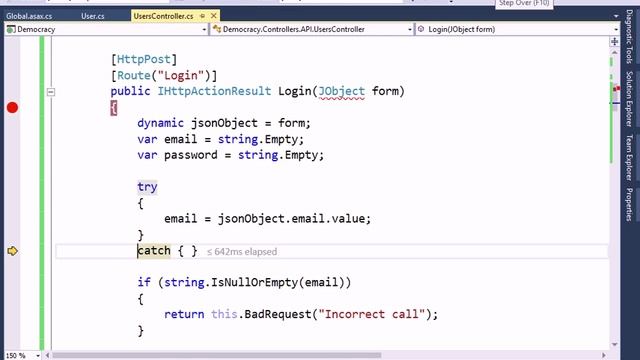This screenshot has width=640, height=360.
Task: Open the Diagnostic Tools side tab
Action: click(629, 37)
